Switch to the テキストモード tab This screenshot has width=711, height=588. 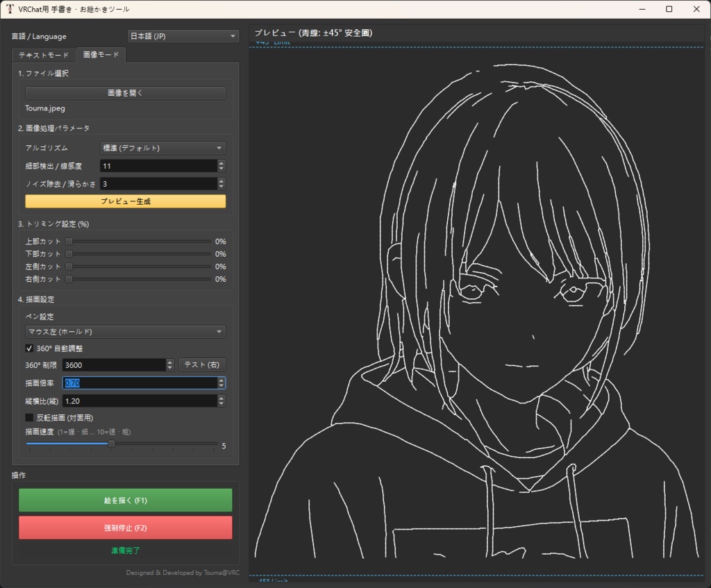pyautogui.click(x=43, y=54)
